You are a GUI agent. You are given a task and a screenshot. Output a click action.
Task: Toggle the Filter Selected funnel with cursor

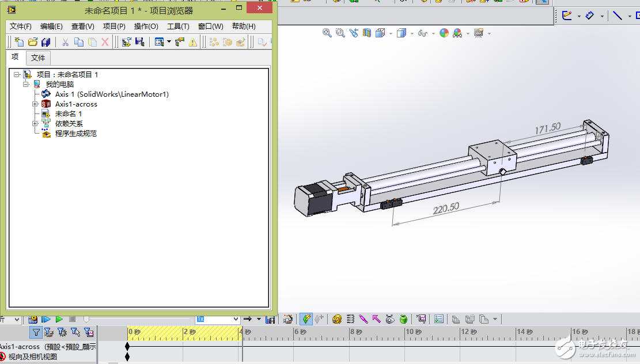75,332
